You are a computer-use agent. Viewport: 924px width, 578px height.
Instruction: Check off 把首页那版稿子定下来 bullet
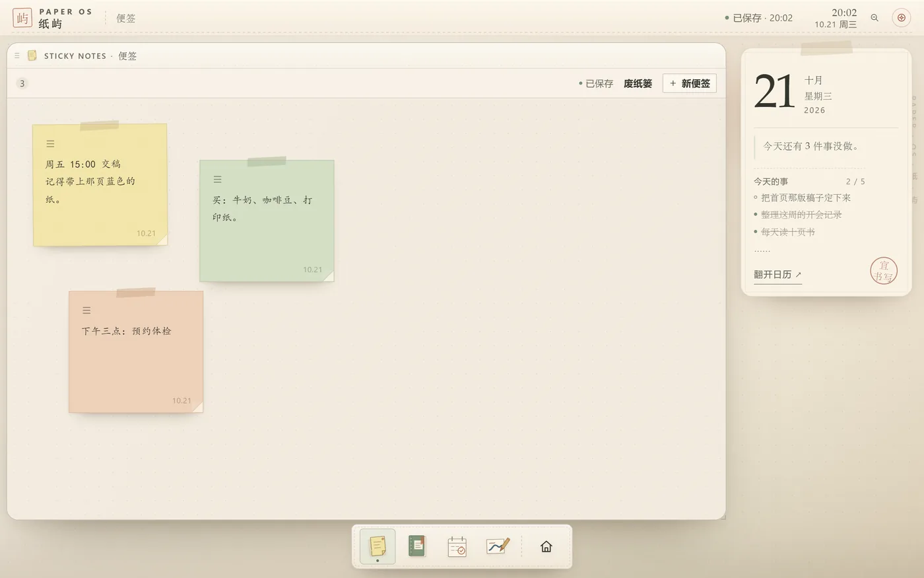tap(756, 198)
